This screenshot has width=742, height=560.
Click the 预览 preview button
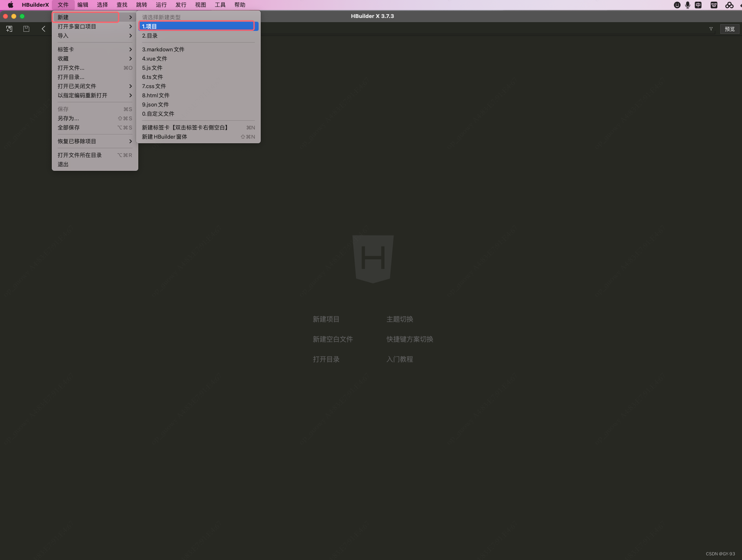tap(730, 29)
